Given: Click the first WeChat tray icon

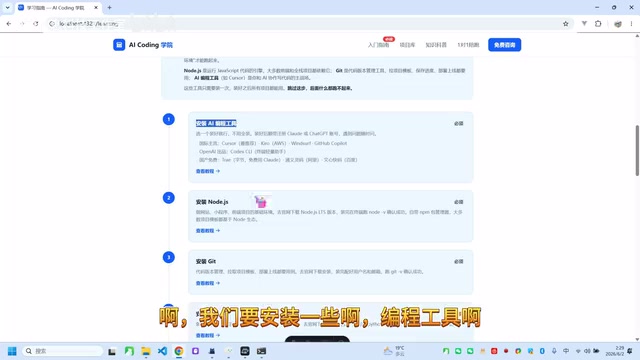Looking at the screenshot, I should (458, 351).
